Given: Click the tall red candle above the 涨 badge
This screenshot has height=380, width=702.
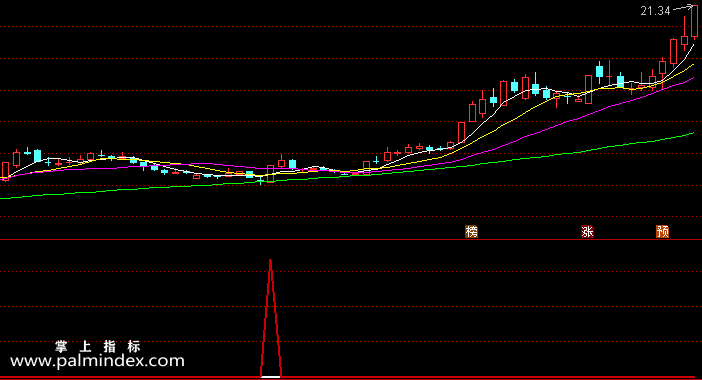Looking at the screenshot, I should pyautogui.click(x=588, y=90).
